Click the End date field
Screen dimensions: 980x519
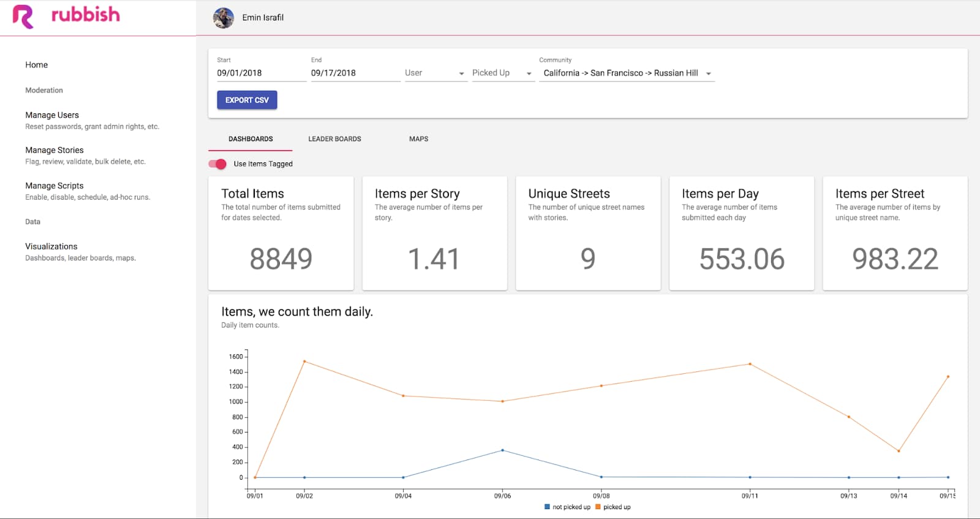pyautogui.click(x=356, y=73)
